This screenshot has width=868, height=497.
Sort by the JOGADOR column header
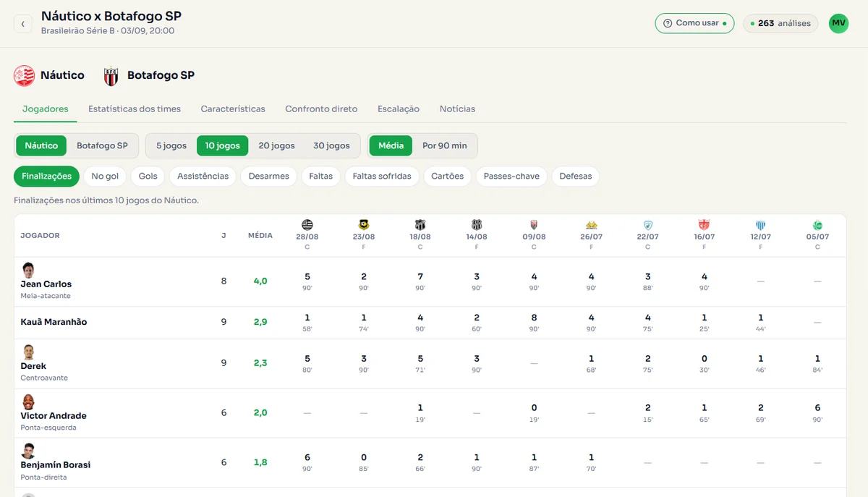(x=40, y=236)
